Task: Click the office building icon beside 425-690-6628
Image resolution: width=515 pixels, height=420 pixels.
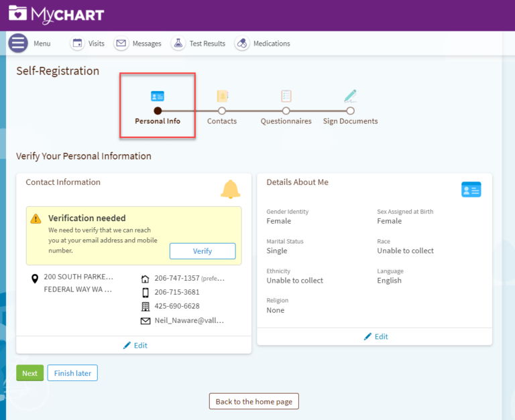Action: point(145,307)
